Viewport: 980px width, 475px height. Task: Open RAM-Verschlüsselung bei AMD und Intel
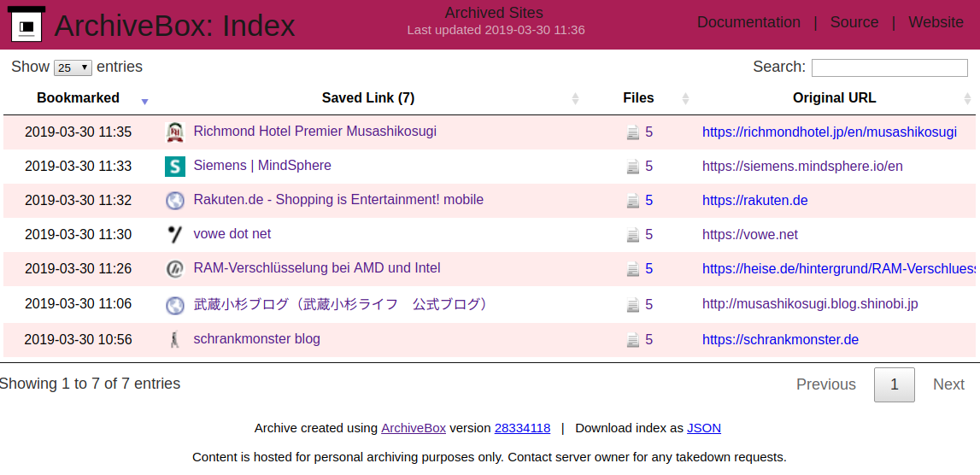tap(317, 268)
